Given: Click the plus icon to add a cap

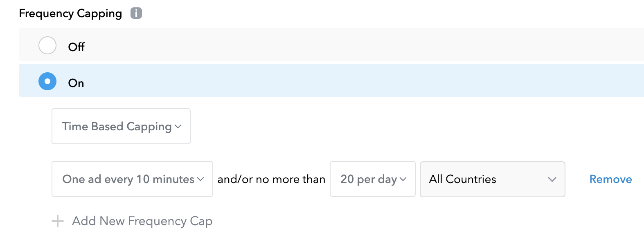Looking at the screenshot, I should [x=58, y=221].
